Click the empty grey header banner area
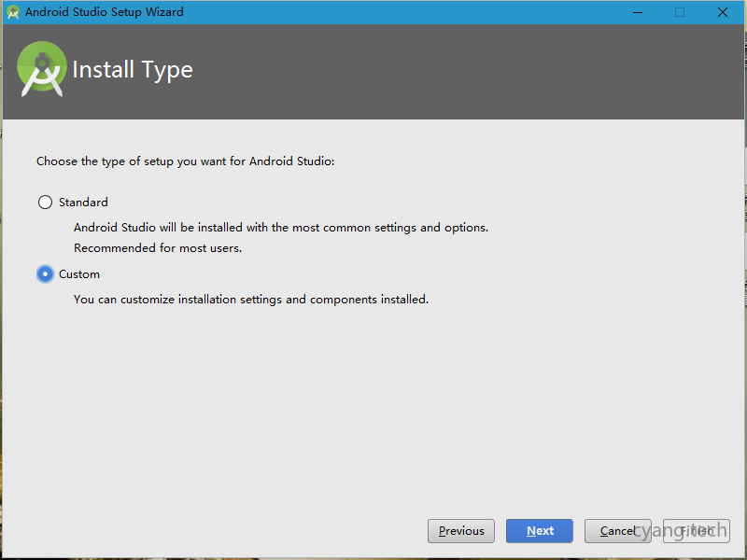The height and width of the screenshot is (560, 747). click(x=467, y=71)
